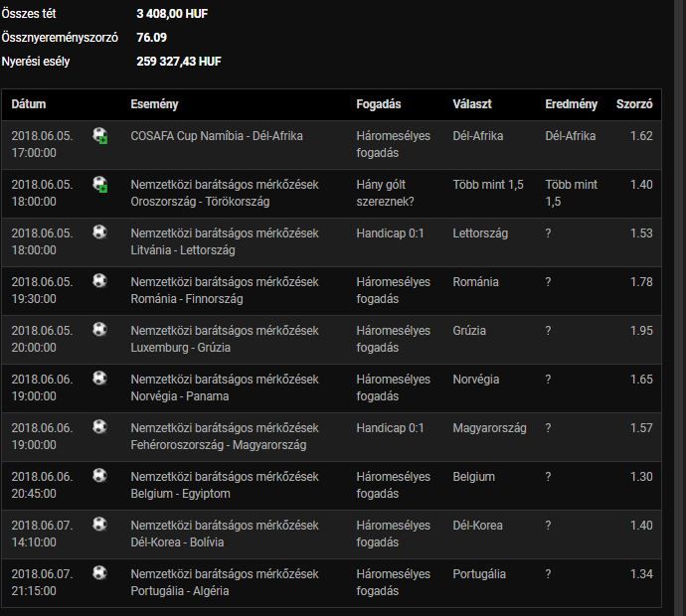Select the 1.95 odds for Grúzia
The width and height of the screenshot is (686, 616).
(x=641, y=331)
